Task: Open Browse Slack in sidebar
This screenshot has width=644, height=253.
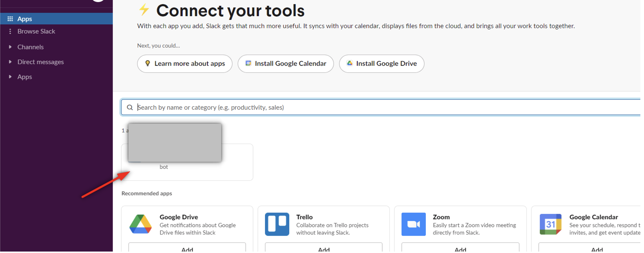Action: [x=36, y=32]
